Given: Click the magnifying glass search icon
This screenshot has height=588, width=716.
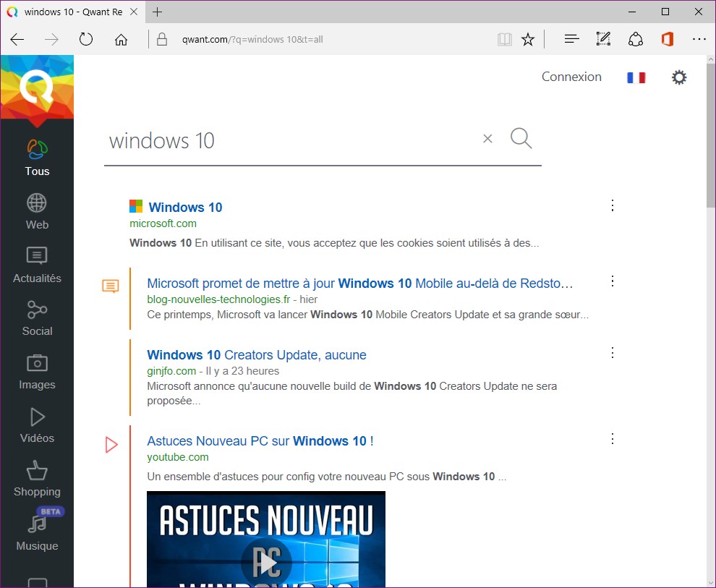Looking at the screenshot, I should click(521, 138).
